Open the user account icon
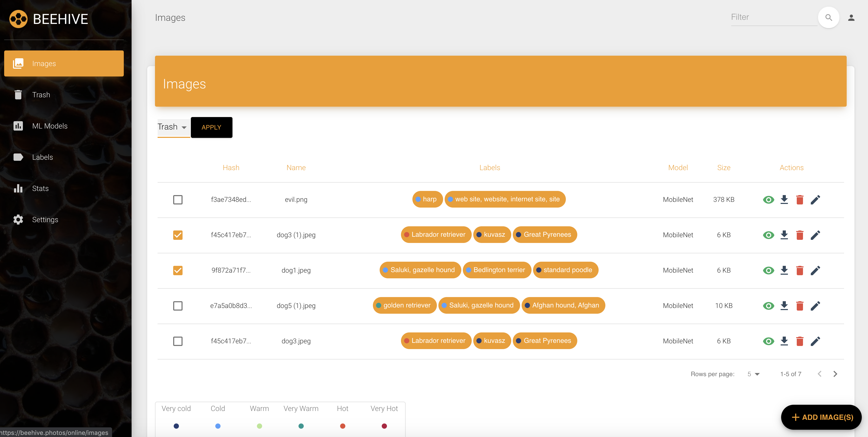 (x=851, y=17)
